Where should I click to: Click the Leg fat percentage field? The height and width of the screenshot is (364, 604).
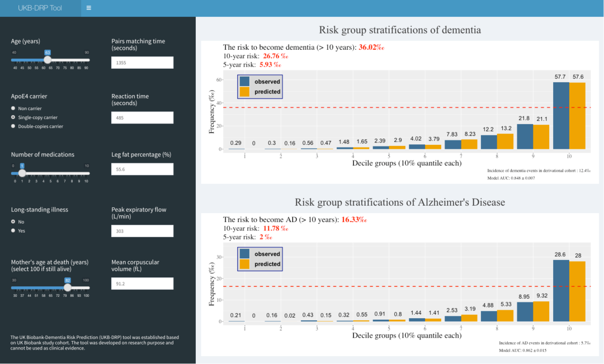(x=142, y=169)
